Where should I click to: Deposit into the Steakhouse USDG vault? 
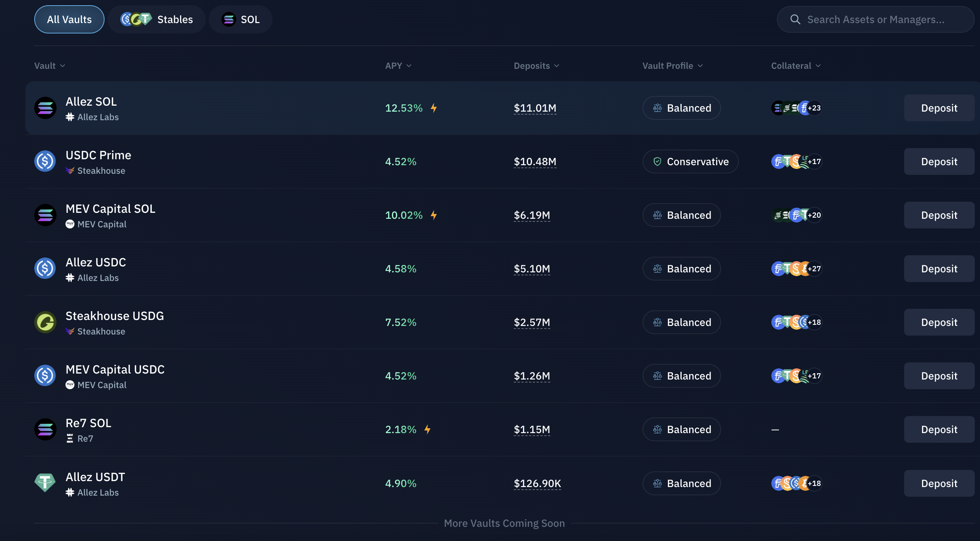tap(939, 322)
